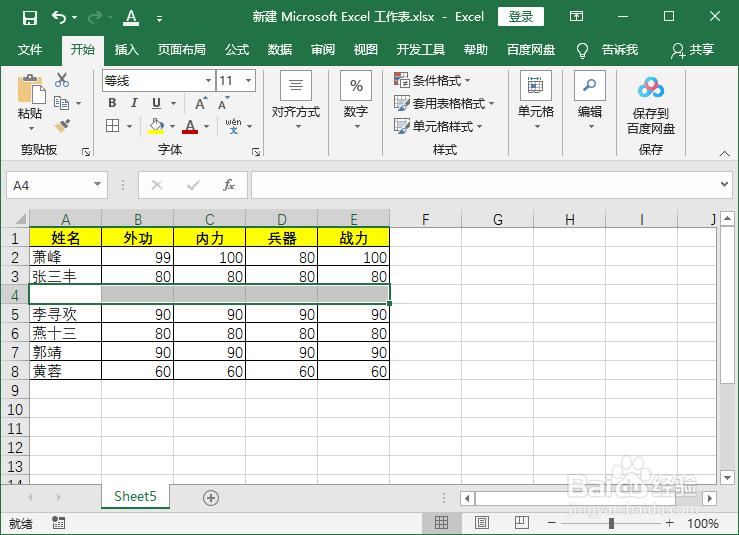Click 保存到百度网盘 cloud icon
Screen dimensions: 739x535
pyautogui.click(x=651, y=88)
